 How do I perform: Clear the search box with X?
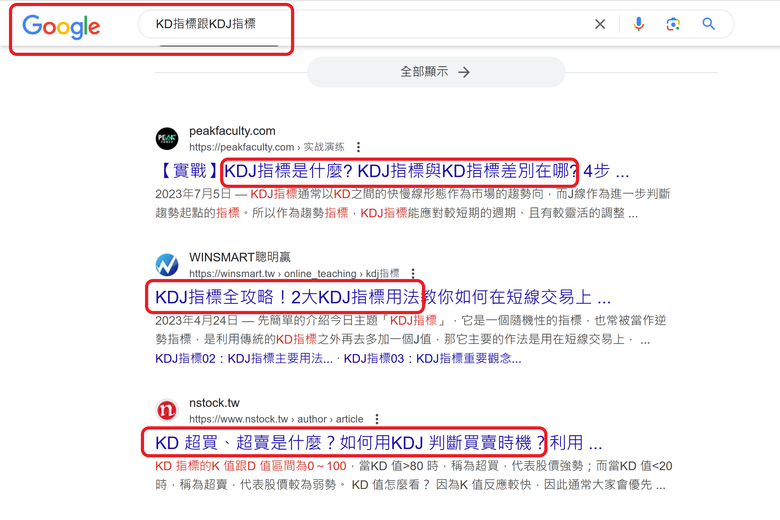click(600, 24)
